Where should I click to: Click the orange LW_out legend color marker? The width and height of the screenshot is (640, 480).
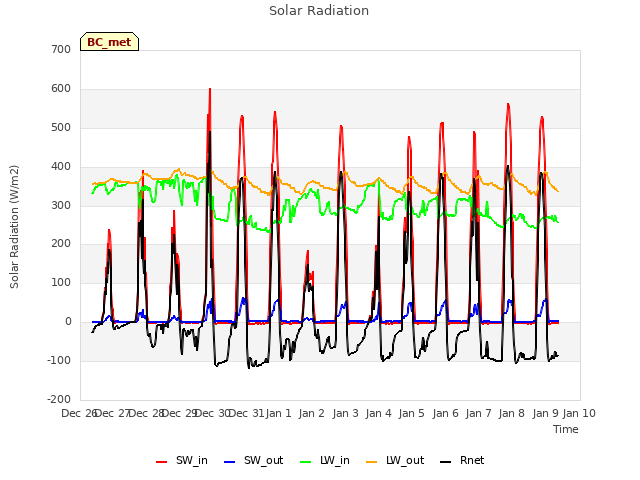click(x=371, y=462)
